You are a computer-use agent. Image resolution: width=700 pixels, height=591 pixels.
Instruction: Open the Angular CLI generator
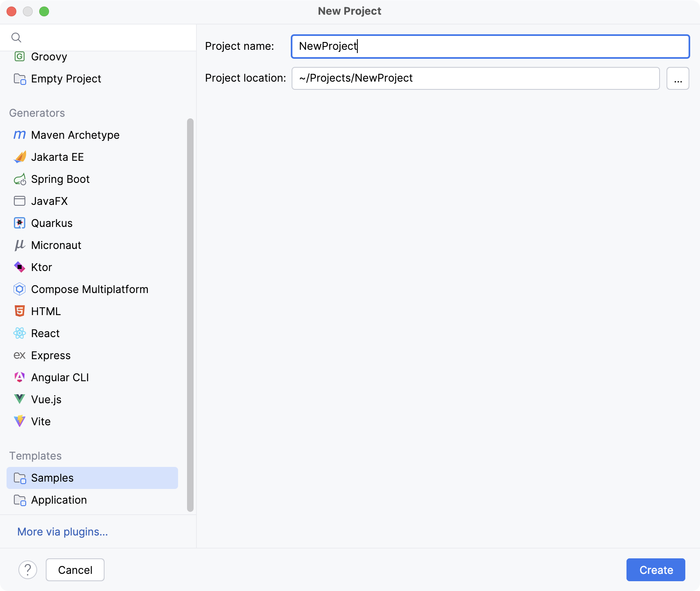tap(60, 377)
